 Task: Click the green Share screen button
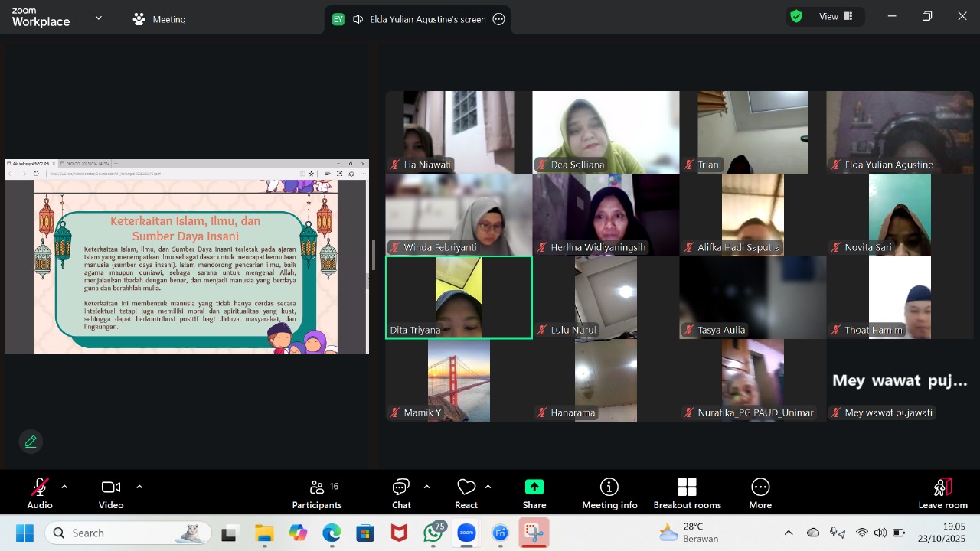(534, 494)
